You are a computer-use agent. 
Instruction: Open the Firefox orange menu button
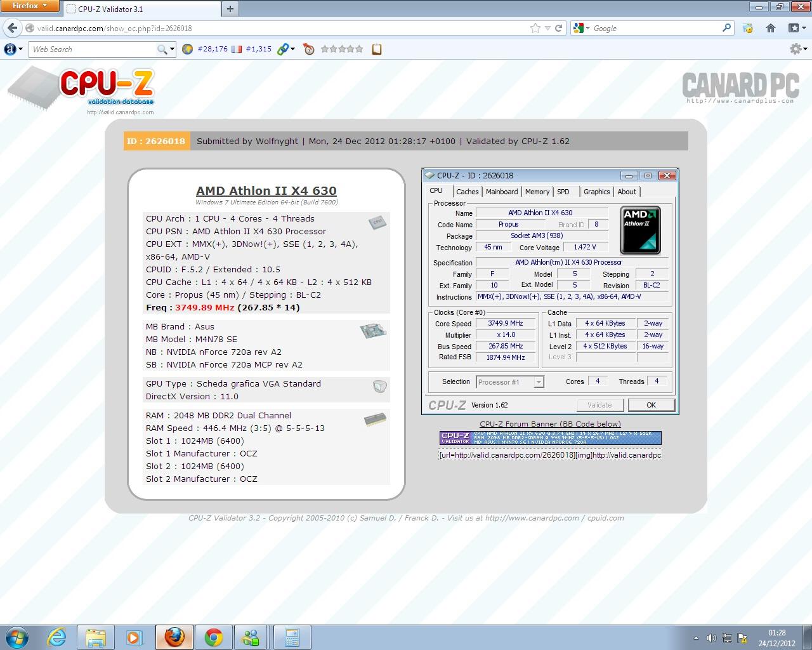click(x=30, y=6)
